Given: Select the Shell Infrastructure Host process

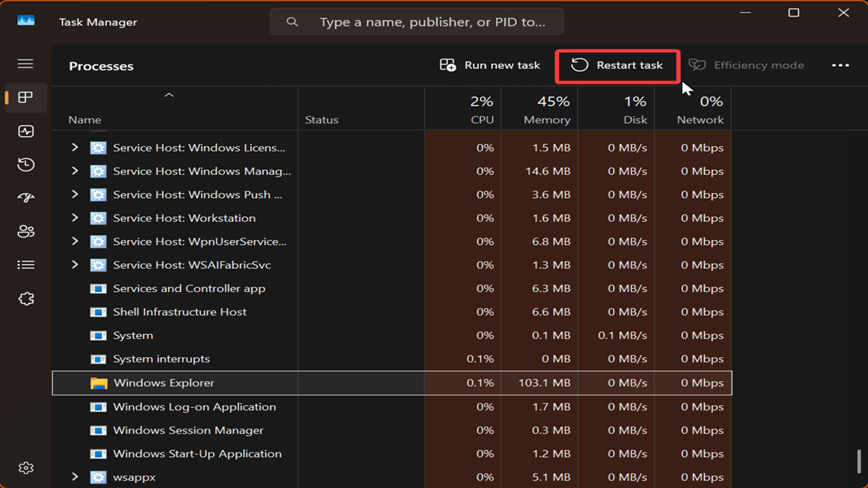Looking at the screenshot, I should [179, 312].
